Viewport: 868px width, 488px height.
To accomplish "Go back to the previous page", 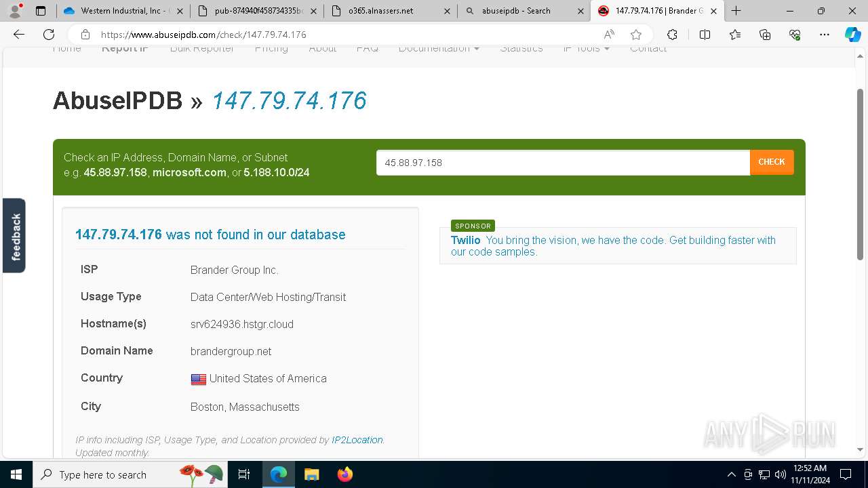I will click(19, 35).
